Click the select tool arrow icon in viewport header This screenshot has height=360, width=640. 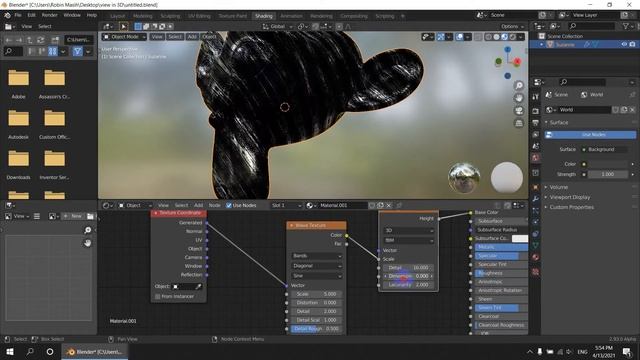(x=123, y=27)
